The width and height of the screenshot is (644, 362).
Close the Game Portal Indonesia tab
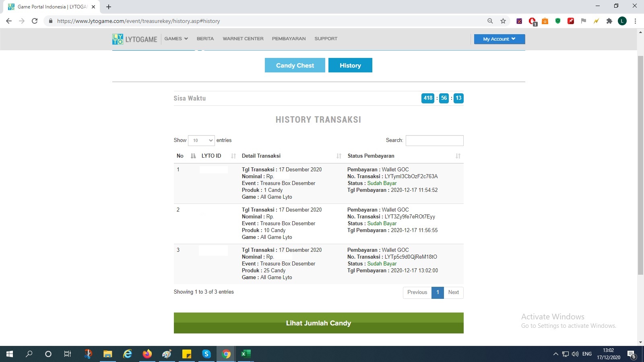pyautogui.click(x=93, y=7)
